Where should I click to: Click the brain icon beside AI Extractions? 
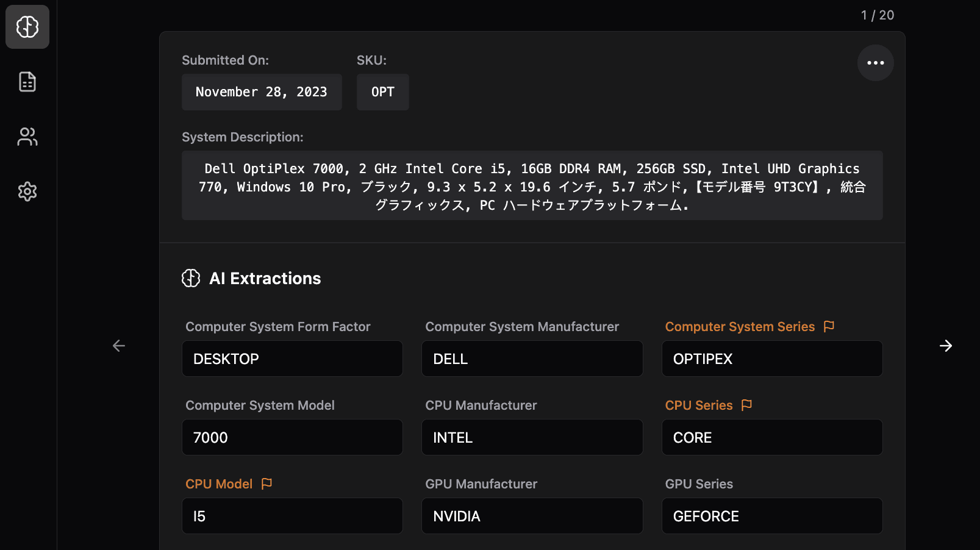(191, 278)
